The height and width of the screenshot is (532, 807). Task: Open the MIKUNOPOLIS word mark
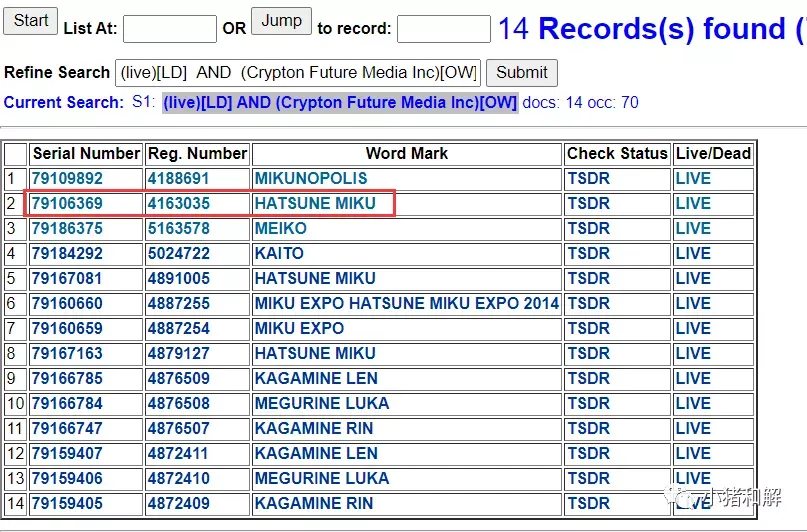tap(311, 179)
